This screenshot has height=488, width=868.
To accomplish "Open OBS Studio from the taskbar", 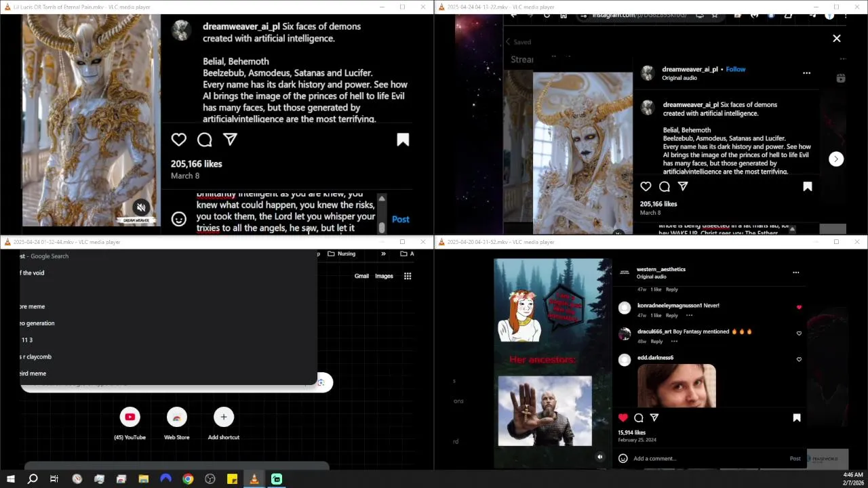I will coord(210,479).
